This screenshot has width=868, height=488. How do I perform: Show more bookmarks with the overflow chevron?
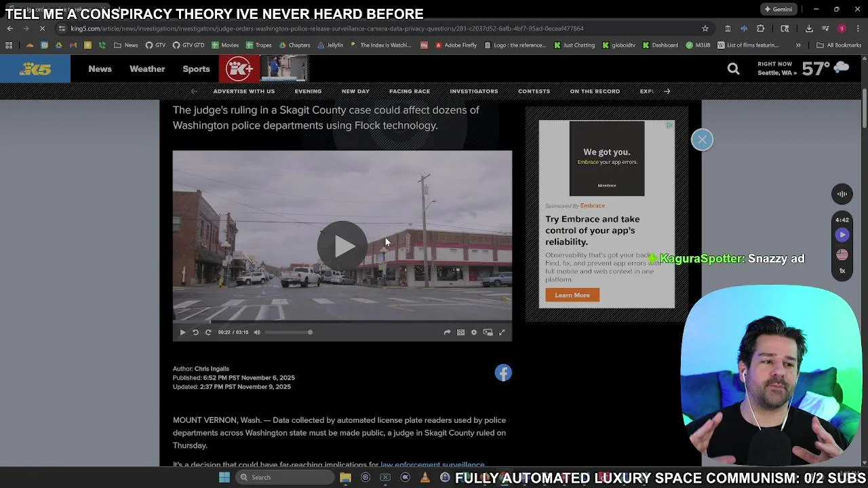pos(798,45)
